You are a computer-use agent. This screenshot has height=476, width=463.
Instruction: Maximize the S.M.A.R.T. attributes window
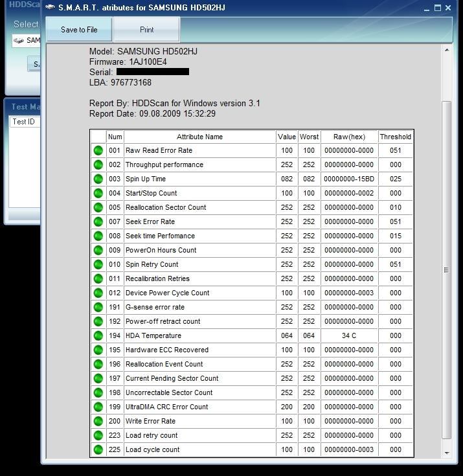438,8
